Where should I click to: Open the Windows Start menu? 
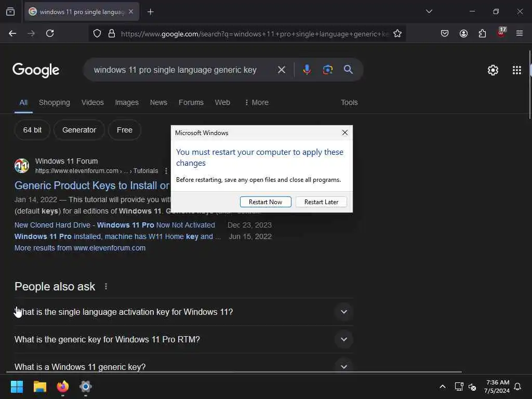point(17,387)
